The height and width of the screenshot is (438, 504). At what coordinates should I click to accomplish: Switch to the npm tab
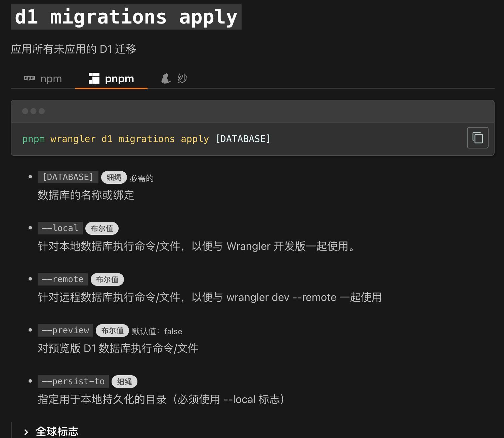tap(43, 79)
